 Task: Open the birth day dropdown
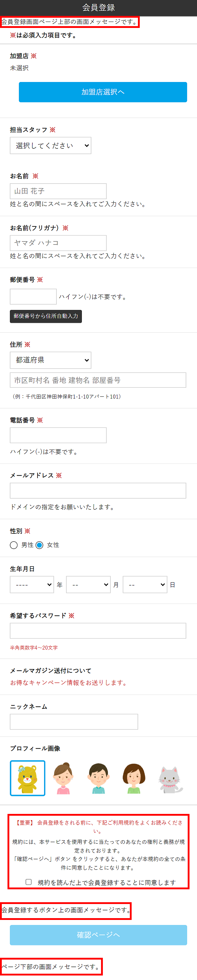click(x=145, y=584)
